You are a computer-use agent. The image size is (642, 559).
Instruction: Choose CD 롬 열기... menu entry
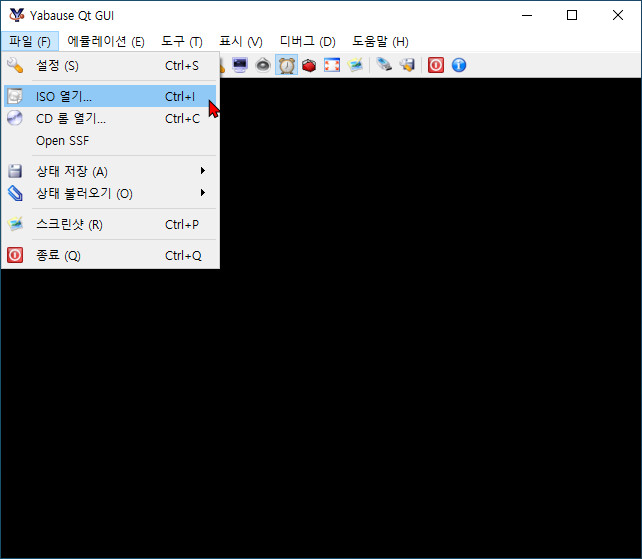click(110, 119)
